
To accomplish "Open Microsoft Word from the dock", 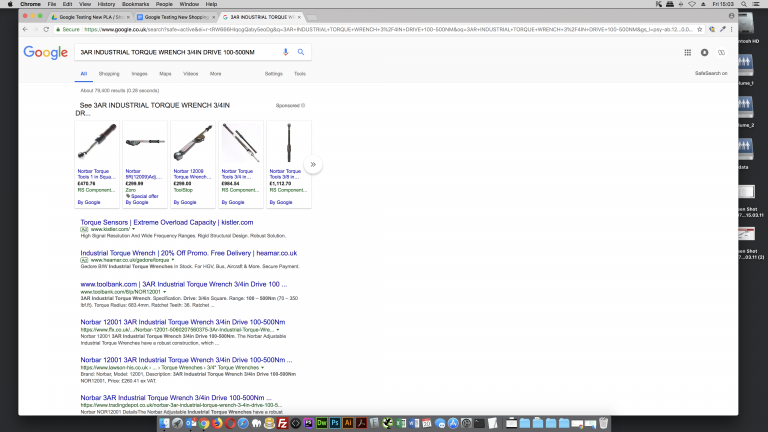I will pyautogui.click(x=414, y=423).
